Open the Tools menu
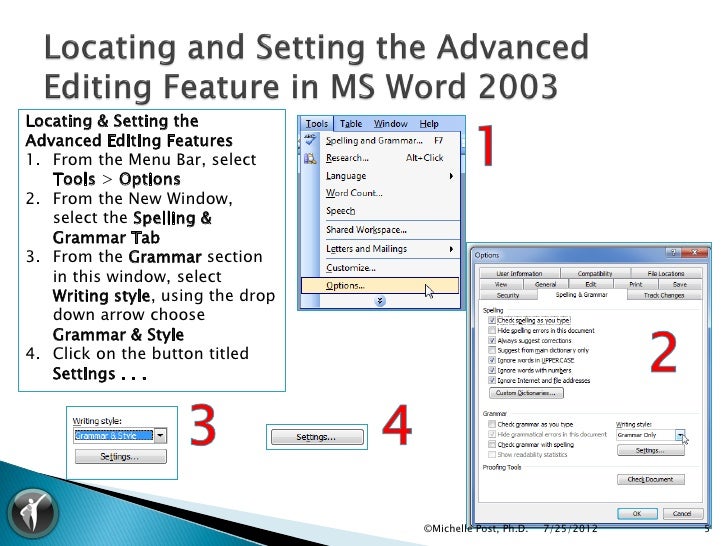 pos(317,124)
